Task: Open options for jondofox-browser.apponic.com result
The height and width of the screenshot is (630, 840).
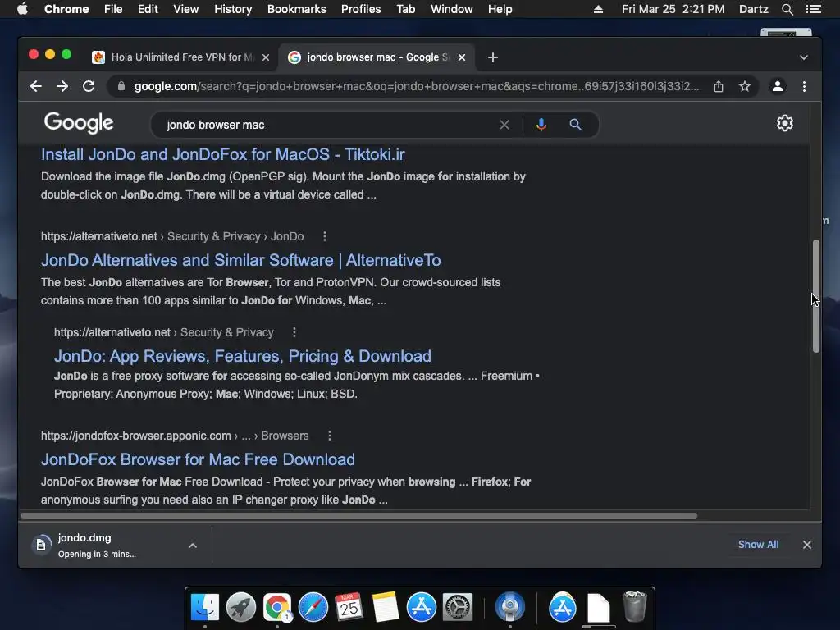Action: (x=330, y=436)
